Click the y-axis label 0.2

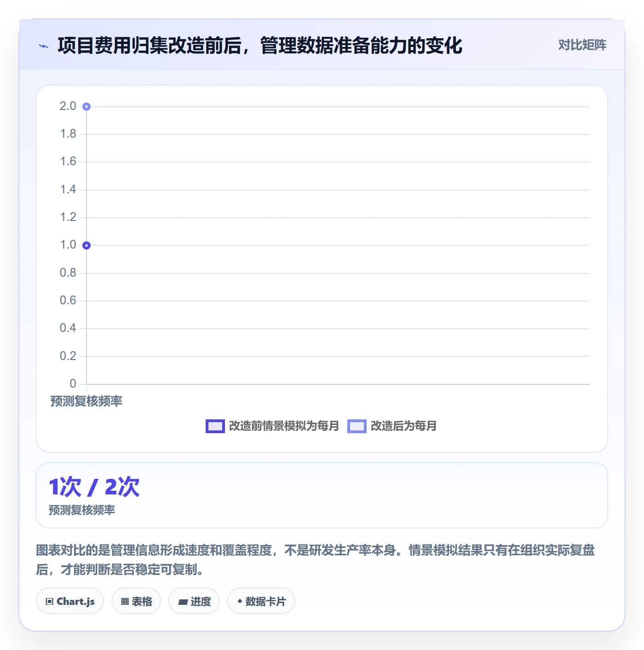[68, 356]
